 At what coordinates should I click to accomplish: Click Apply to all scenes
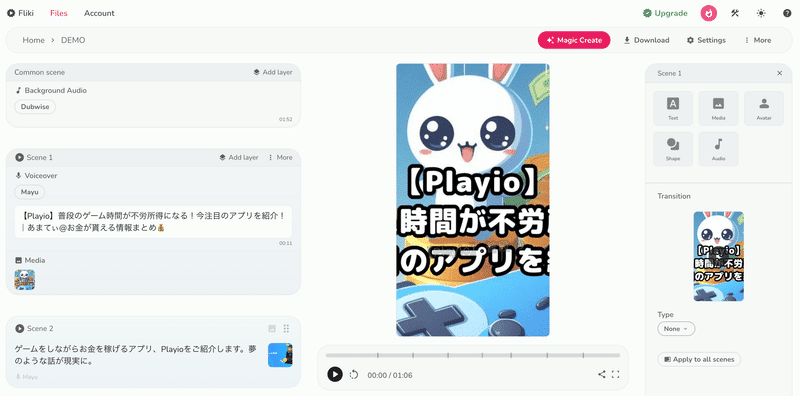(699, 359)
